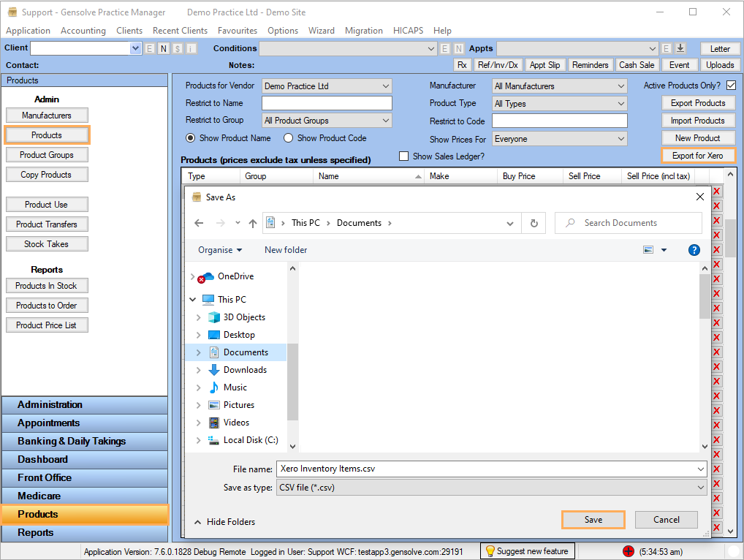Click the N icon next to Client field
Viewport: 744px width, 560px height.
point(163,48)
